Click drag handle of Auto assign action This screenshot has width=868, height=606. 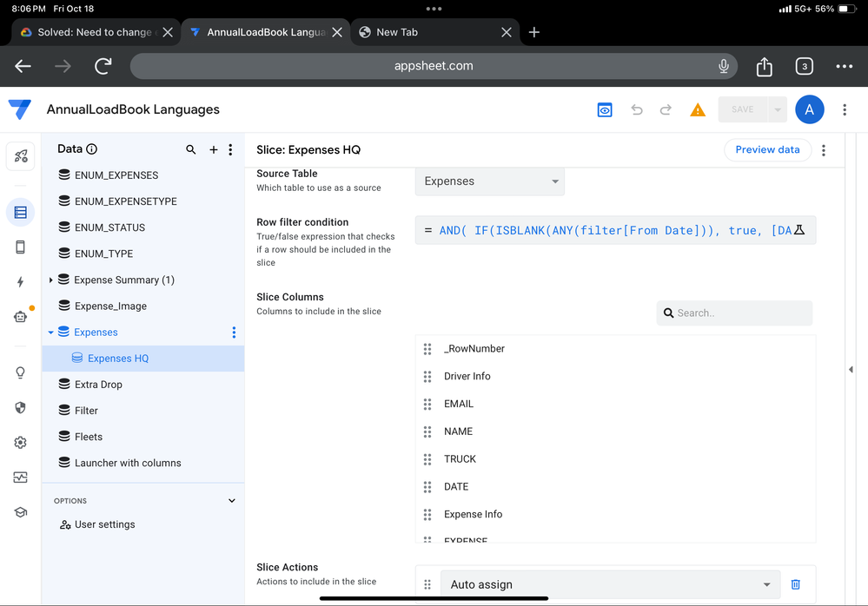427,584
